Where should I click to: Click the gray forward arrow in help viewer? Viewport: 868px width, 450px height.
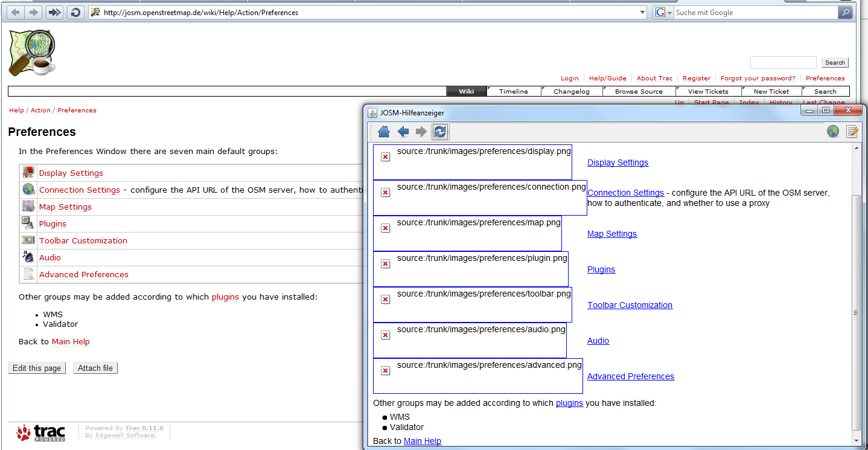point(421,132)
